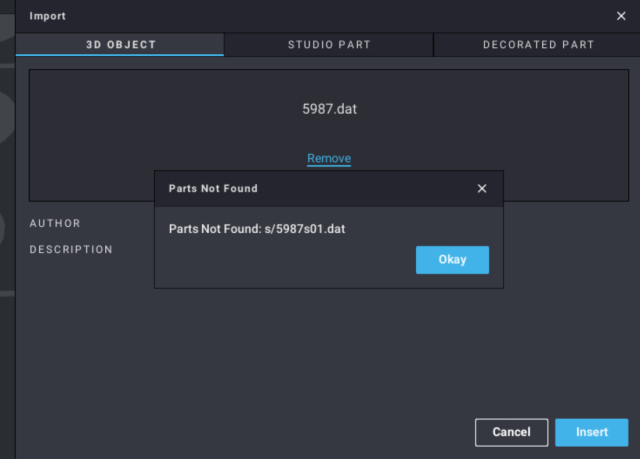Screen dimensions: 640x459
Task: Select the DECORATED PART tab
Action: 538,45
